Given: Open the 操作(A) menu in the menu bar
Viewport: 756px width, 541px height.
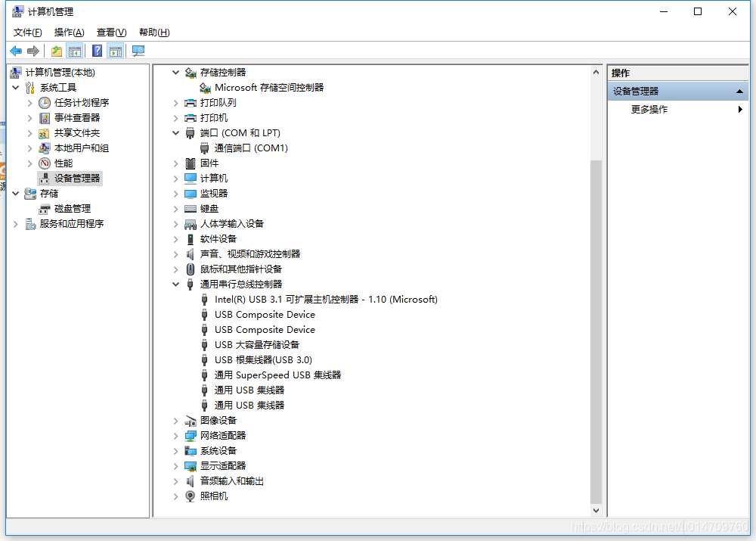Looking at the screenshot, I should [70, 33].
